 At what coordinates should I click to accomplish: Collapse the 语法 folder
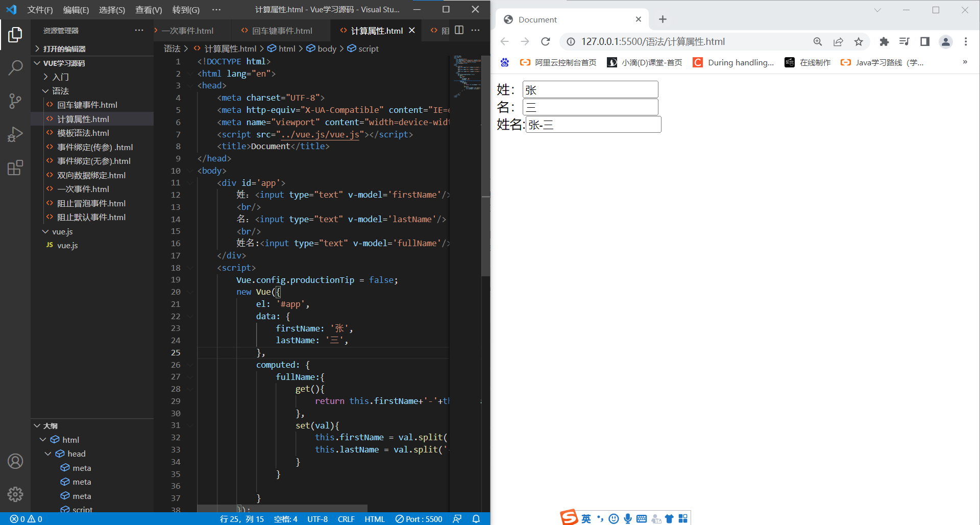pyautogui.click(x=60, y=91)
